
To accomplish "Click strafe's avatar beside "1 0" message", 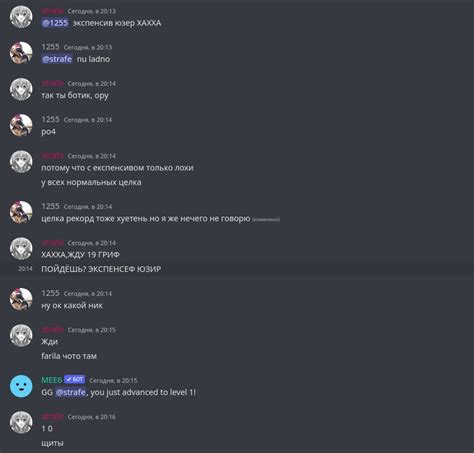I will pyautogui.click(x=21, y=423).
